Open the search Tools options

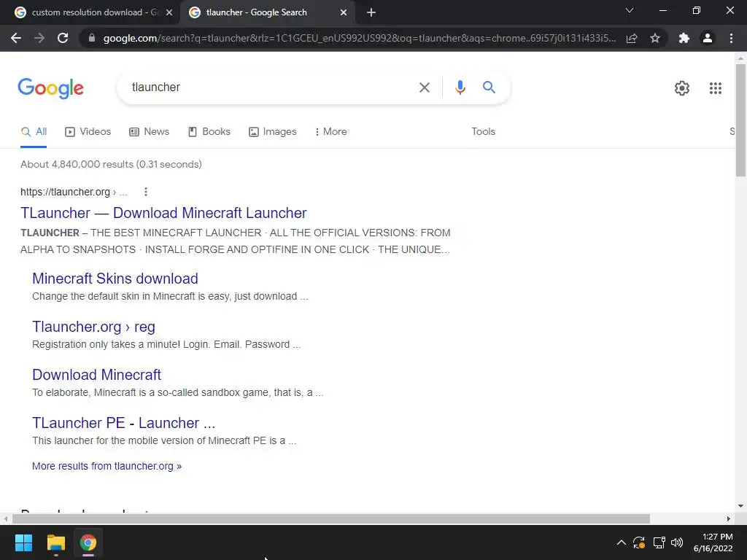pos(483,132)
